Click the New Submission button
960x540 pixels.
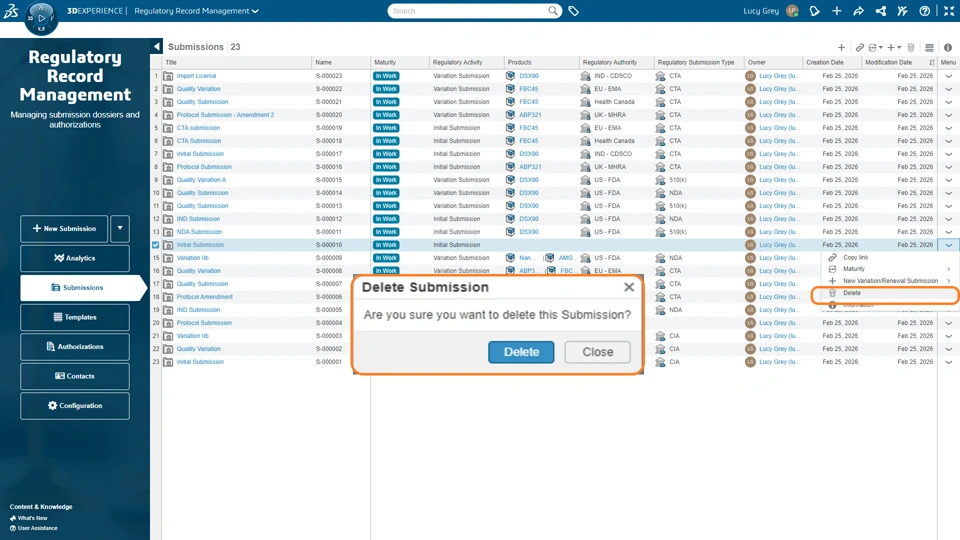tap(64, 228)
